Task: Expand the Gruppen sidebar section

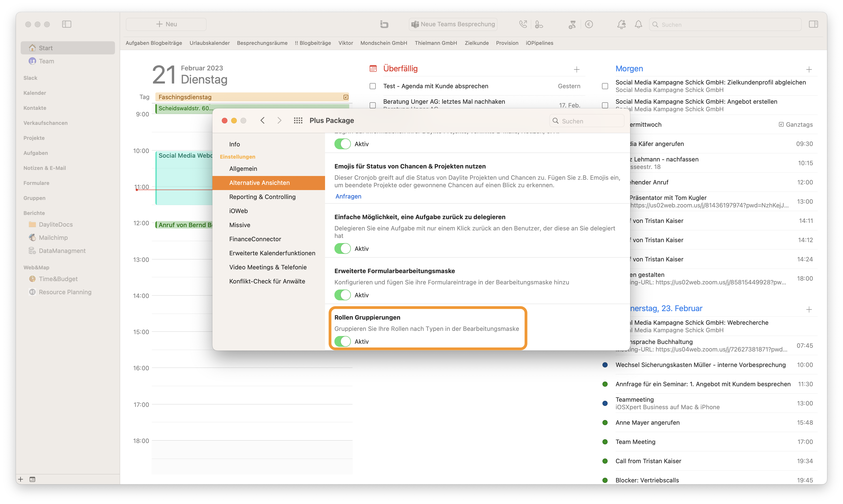Action: tap(34, 198)
